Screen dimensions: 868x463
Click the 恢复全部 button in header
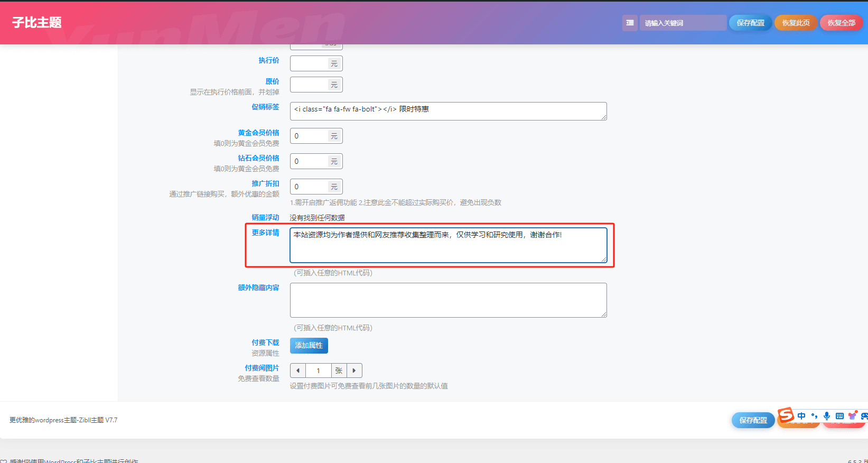coord(841,23)
